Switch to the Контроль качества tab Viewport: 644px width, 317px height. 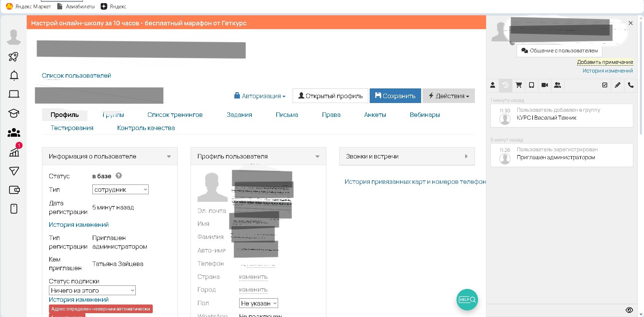146,128
